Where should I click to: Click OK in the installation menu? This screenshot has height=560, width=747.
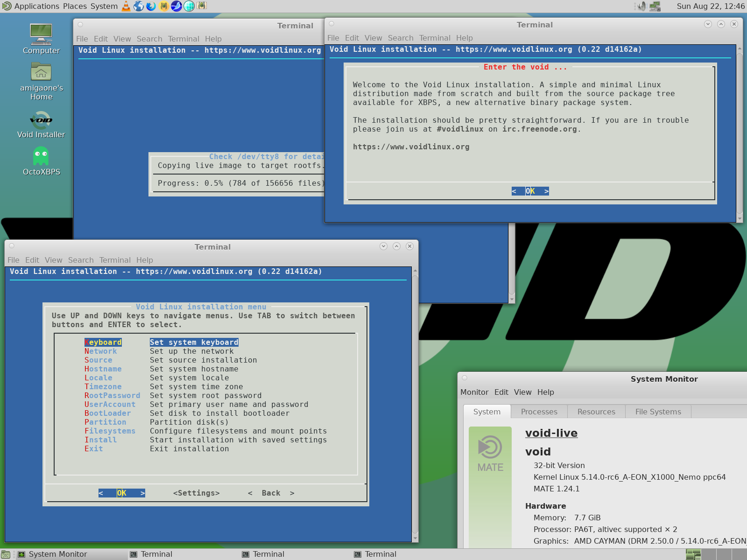122,493
